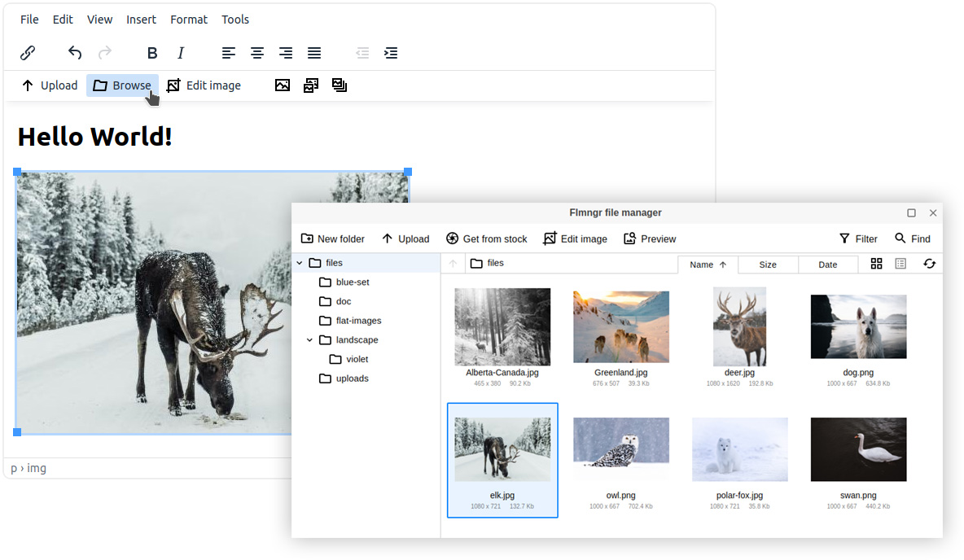Open the Format menu
Screen dimensions: 964x560
click(x=189, y=20)
